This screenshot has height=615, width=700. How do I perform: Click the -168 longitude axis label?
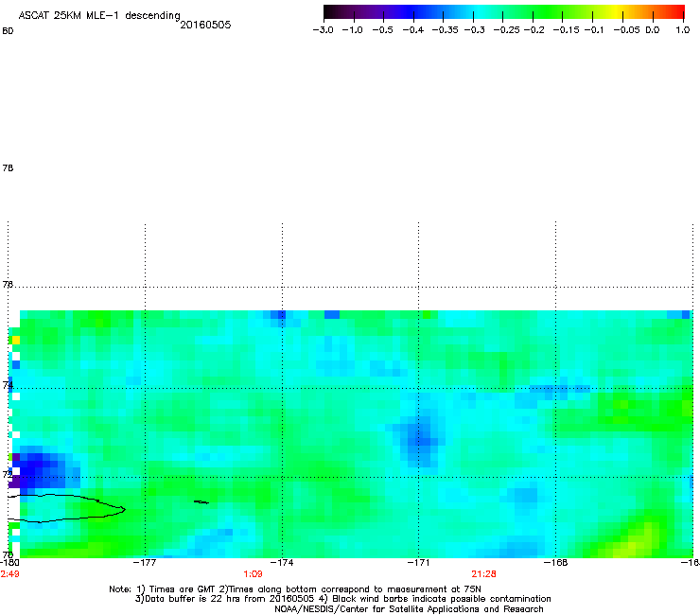coord(556,562)
